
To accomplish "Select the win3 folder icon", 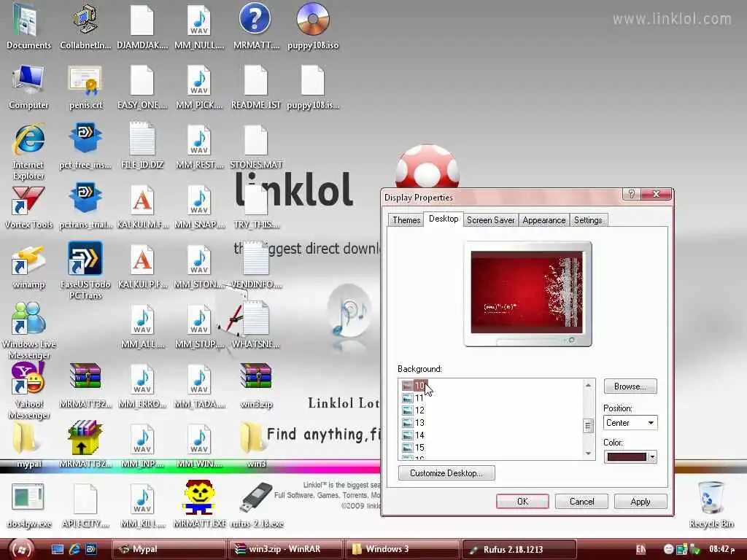I will [x=256, y=444].
